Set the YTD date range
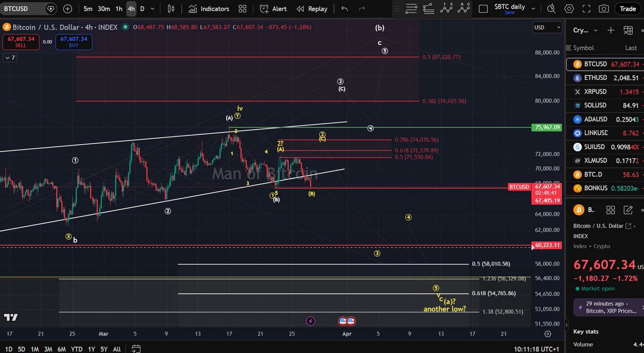The image size is (644, 353). [x=76, y=349]
